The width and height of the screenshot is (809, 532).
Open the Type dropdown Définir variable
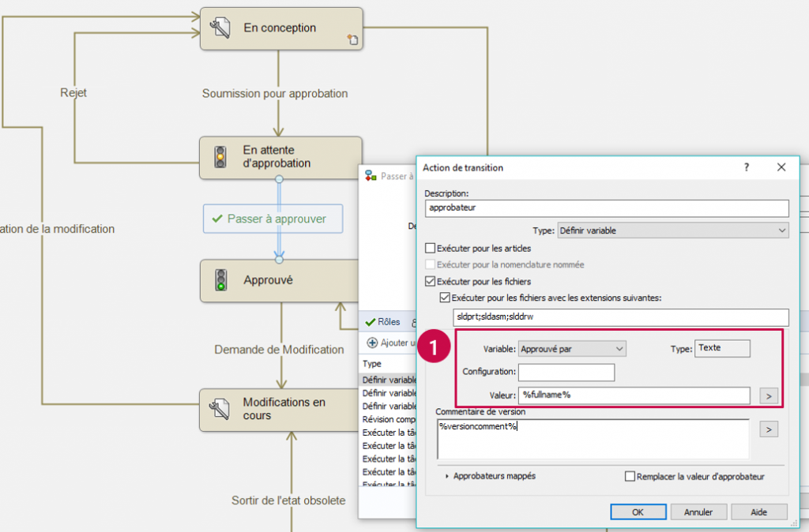pyautogui.click(x=673, y=230)
